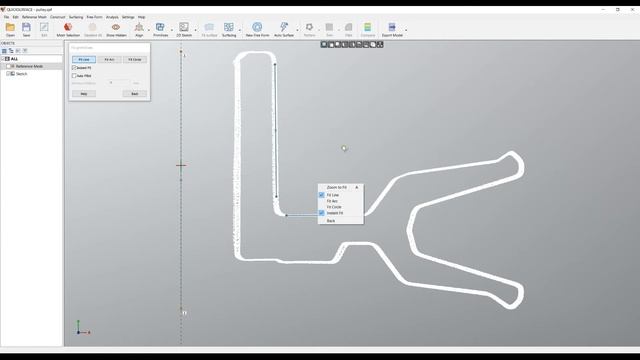Click last icon in viewport view toolbar
Image resolution: width=640 pixels, height=360 pixels.
(x=380, y=44)
